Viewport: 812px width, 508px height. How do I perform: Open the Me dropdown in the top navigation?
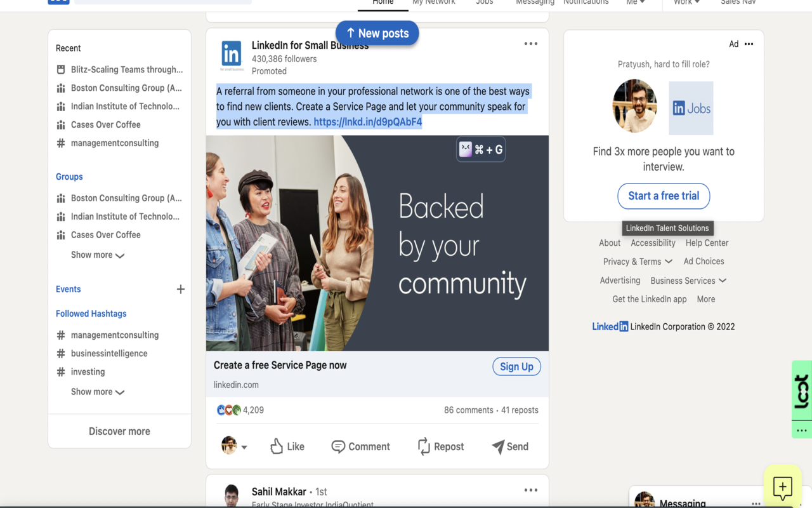(x=636, y=3)
